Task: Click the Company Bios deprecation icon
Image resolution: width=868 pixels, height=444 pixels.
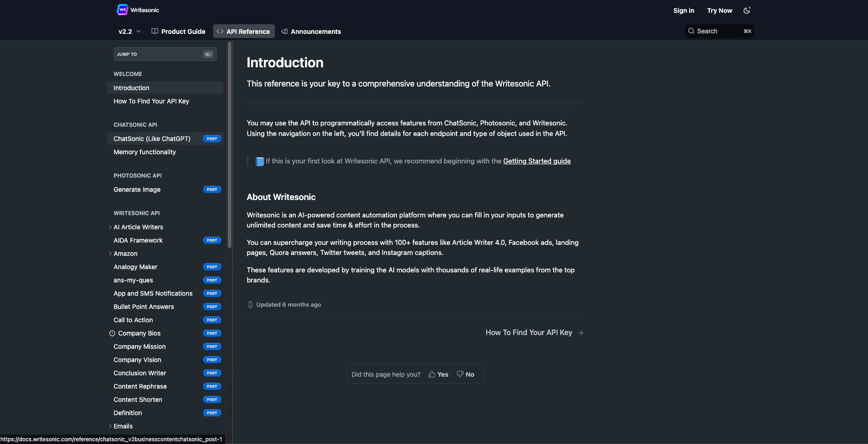Action: coord(112,333)
